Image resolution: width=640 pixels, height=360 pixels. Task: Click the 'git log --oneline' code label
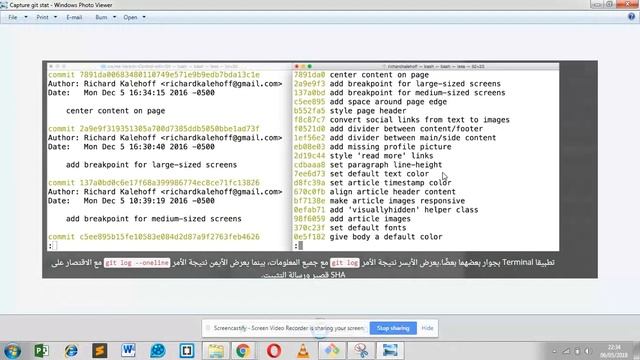[137, 263]
